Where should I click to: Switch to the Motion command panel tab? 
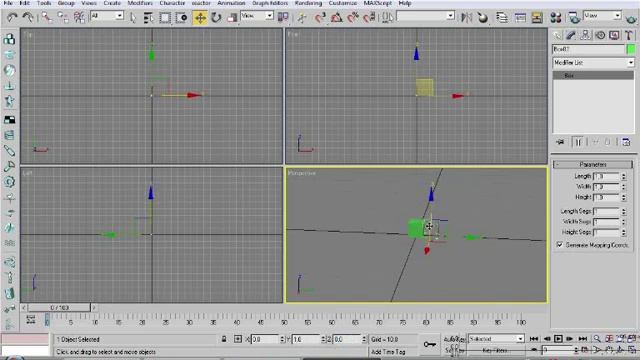coord(600,36)
